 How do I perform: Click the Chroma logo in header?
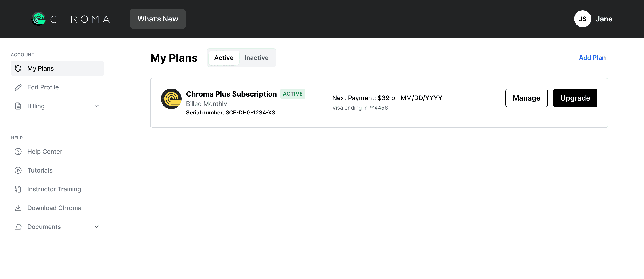(x=71, y=19)
